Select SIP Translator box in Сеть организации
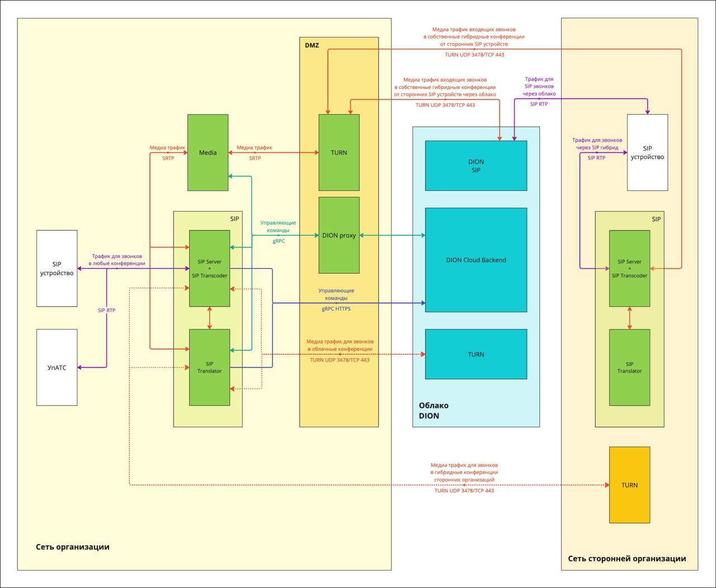The height and width of the screenshot is (588, 716). pos(210,368)
